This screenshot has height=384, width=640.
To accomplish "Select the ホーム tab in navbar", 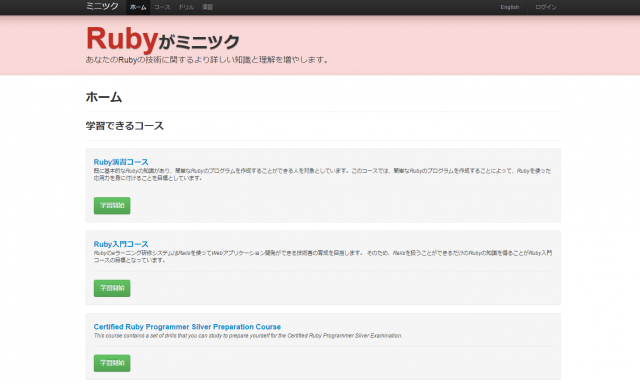I will click(138, 7).
